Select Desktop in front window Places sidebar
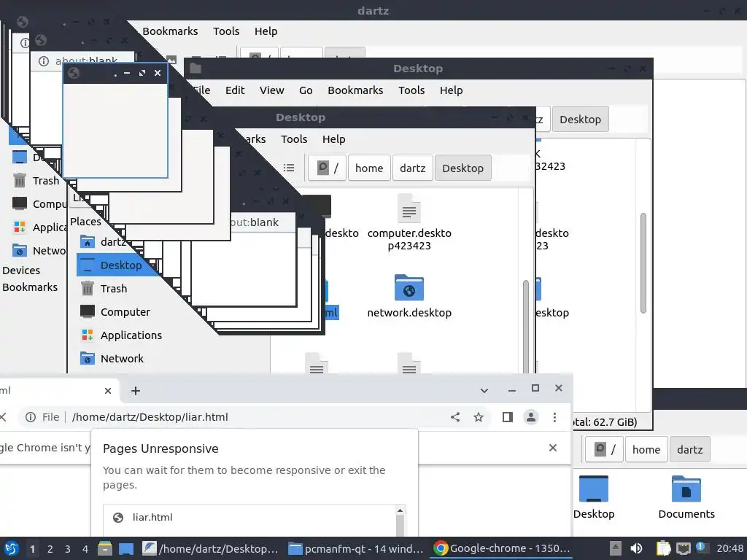747x560 pixels. pos(118,265)
